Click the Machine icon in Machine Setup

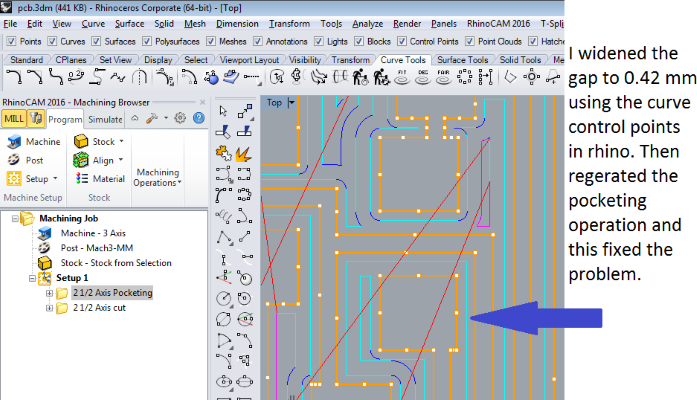click(14, 142)
